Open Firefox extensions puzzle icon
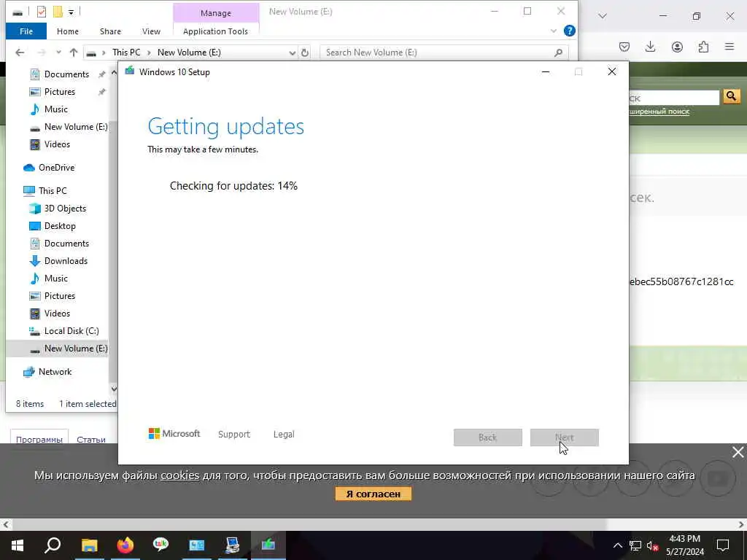 (704, 47)
